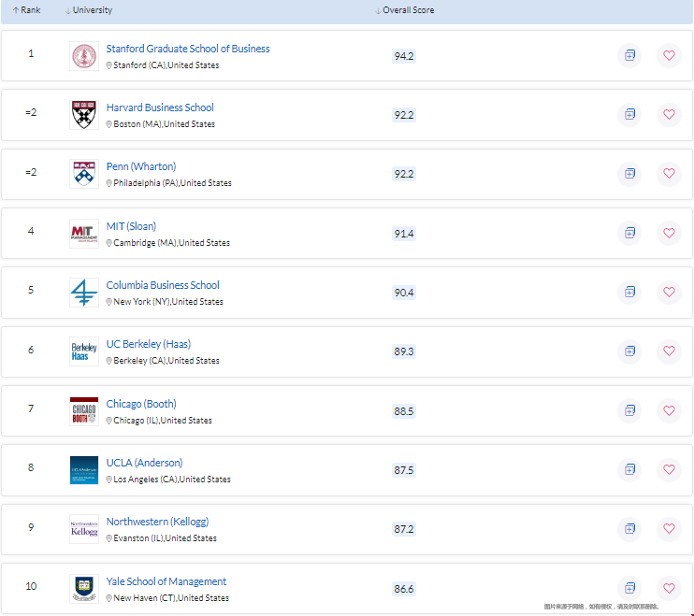Screen dimensions: 694x616
Task: Add MIT (Sloan) to compare list
Action: (x=629, y=233)
